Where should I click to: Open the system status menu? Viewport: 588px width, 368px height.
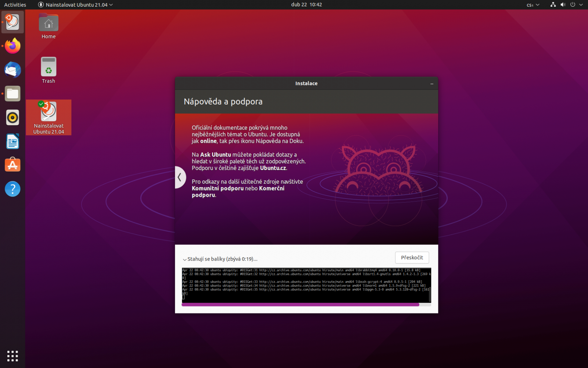click(x=566, y=5)
